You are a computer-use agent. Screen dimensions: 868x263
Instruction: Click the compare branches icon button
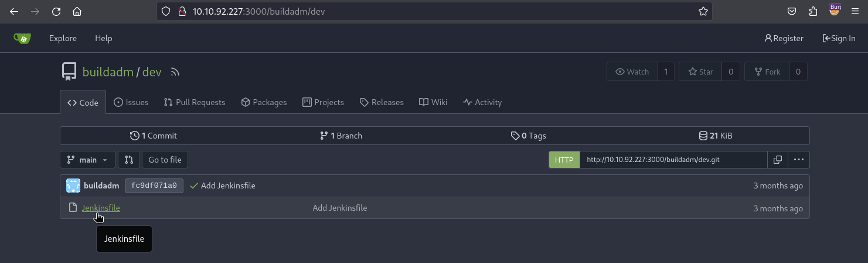click(x=129, y=160)
